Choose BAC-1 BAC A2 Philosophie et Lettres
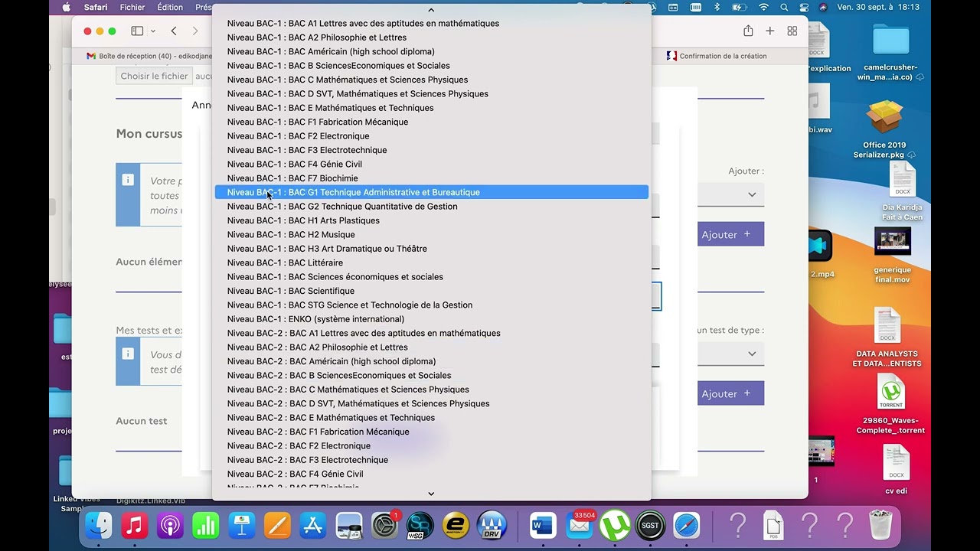 (x=432, y=37)
